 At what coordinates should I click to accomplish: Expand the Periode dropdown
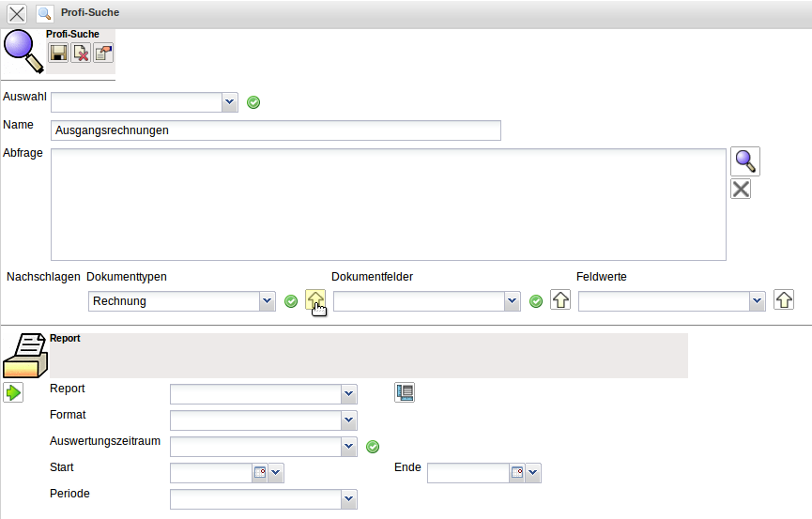(349, 499)
